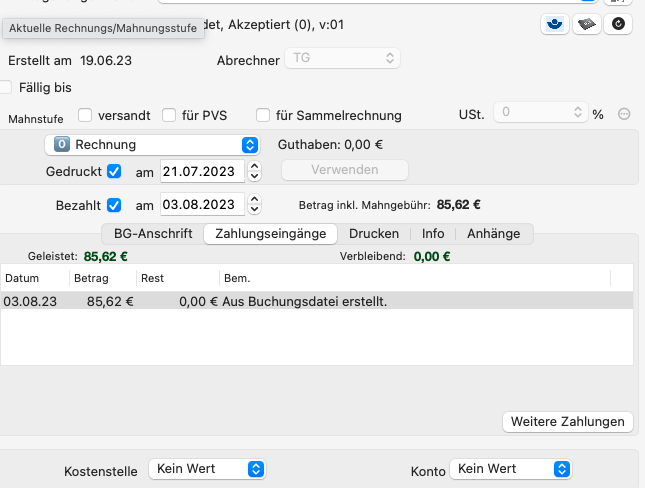Uncheck the Gedruckt checkbox
Viewport: 645px width, 488px height.
114,171
